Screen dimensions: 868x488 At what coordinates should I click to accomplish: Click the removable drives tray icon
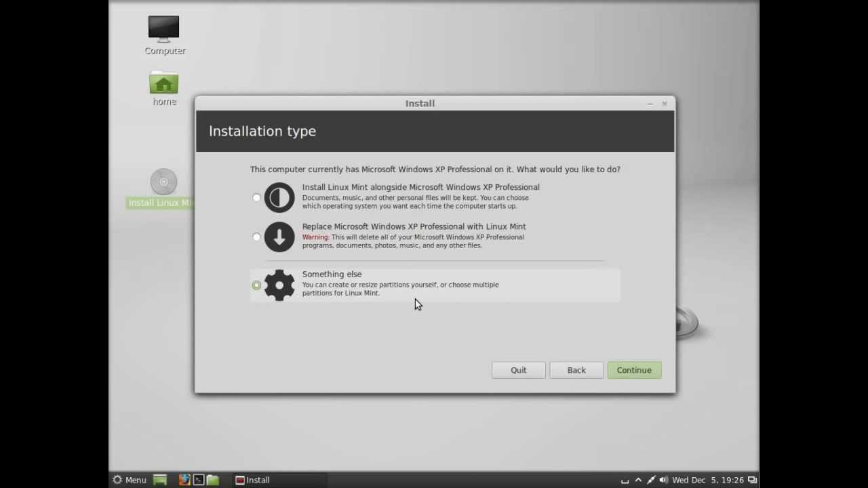(x=625, y=481)
